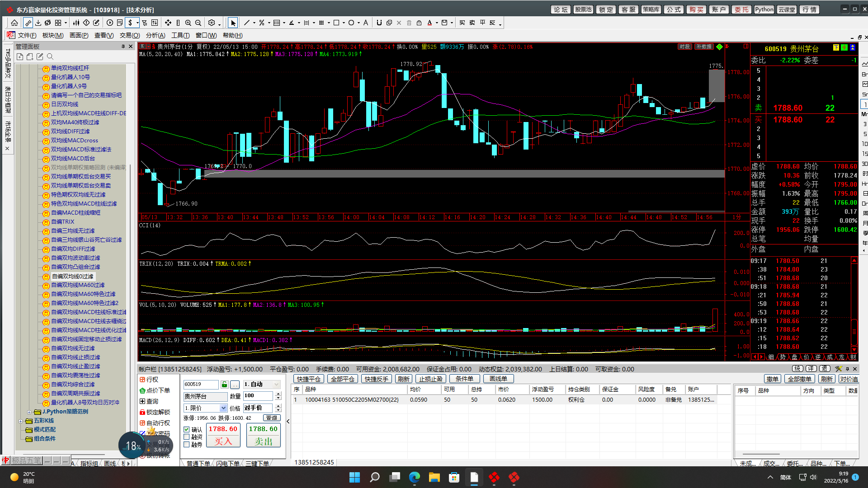Viewport: 868px width, 488px height.
Task: Click the green padlock beside stock code
Action: coord(224,385)
